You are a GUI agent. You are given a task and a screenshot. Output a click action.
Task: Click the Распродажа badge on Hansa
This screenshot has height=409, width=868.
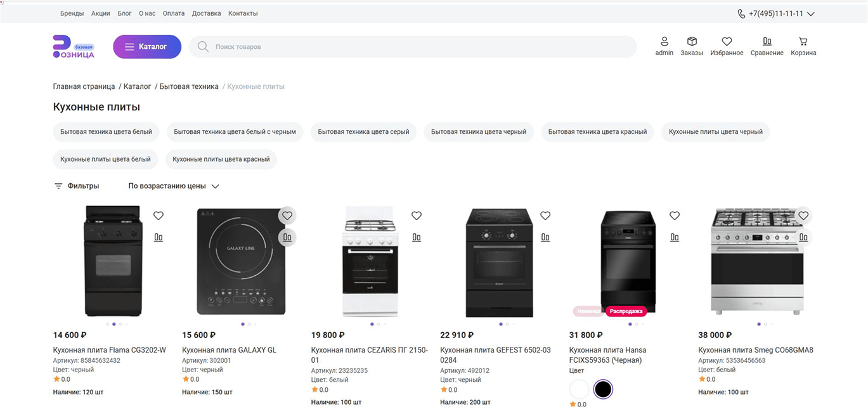click(x=626, y=311)
